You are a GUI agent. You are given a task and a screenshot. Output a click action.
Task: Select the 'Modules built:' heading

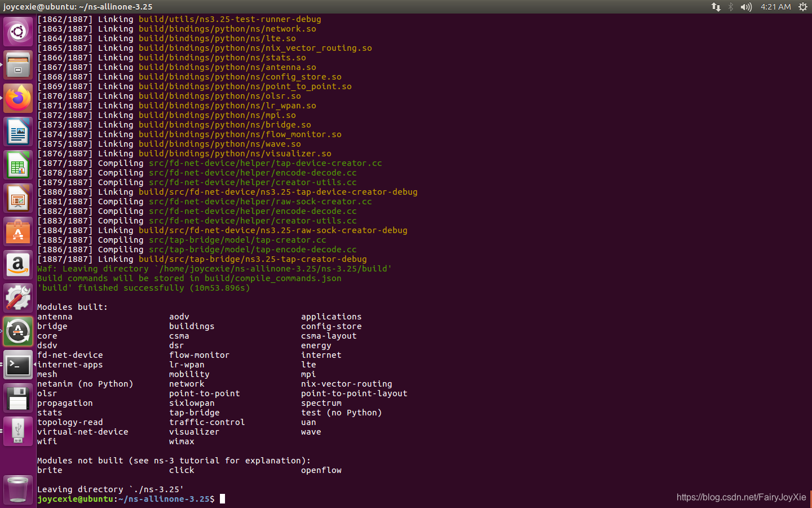tap(72, 307)
